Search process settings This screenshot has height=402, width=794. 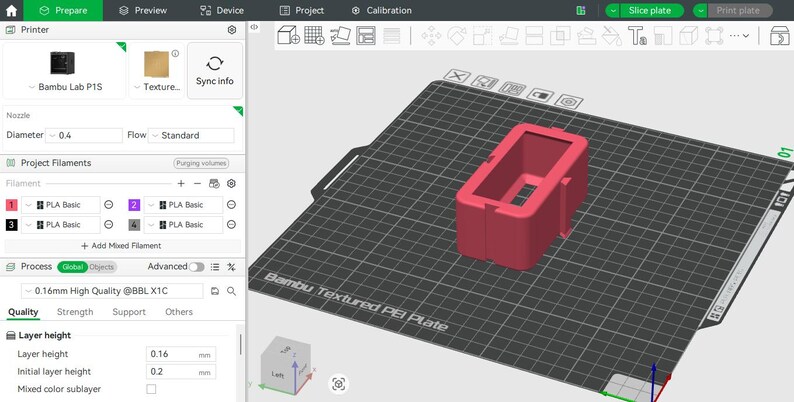pyautogui.click(x=231, y=291)
